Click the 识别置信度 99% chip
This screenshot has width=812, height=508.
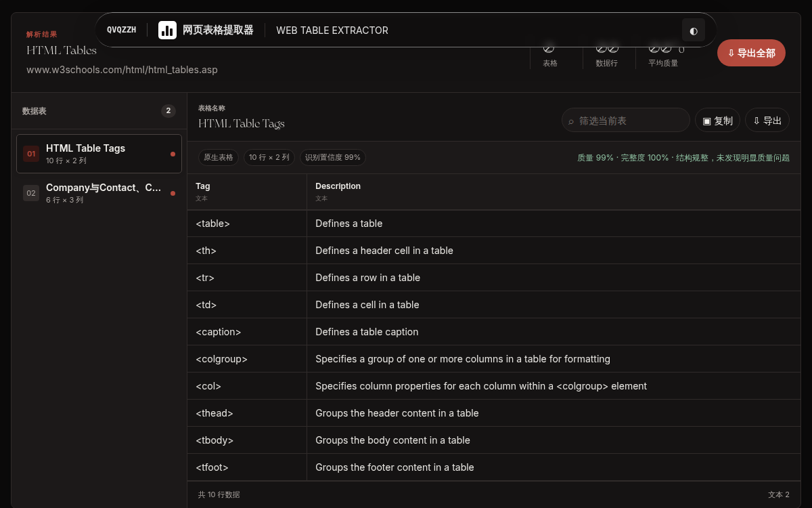point(333,157)
